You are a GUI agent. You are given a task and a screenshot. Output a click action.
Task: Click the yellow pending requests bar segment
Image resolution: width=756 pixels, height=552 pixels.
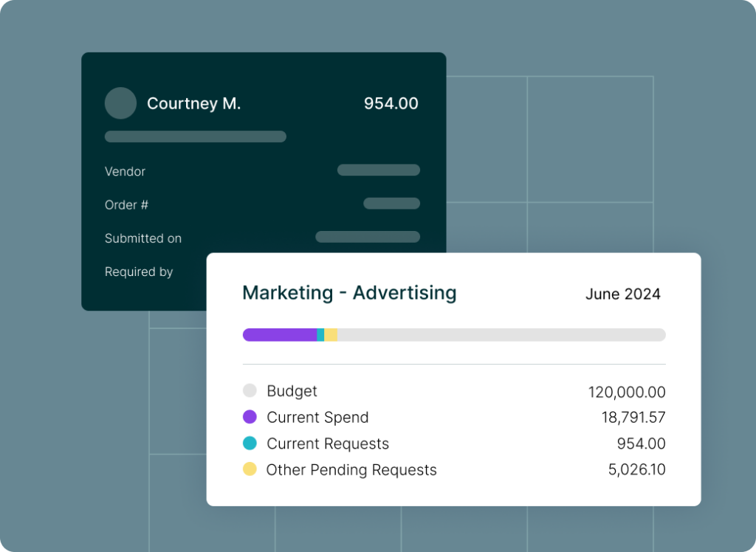point(331,334)
